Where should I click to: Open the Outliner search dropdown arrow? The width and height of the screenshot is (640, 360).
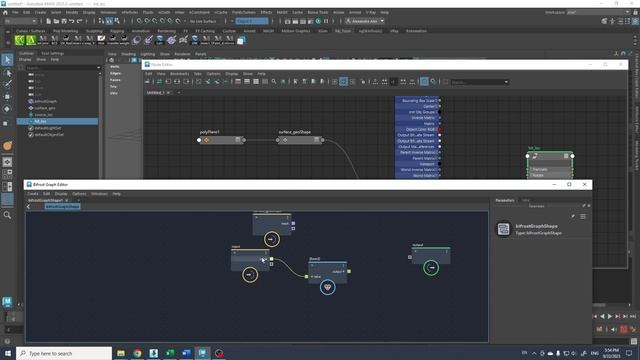click(98, 68)
